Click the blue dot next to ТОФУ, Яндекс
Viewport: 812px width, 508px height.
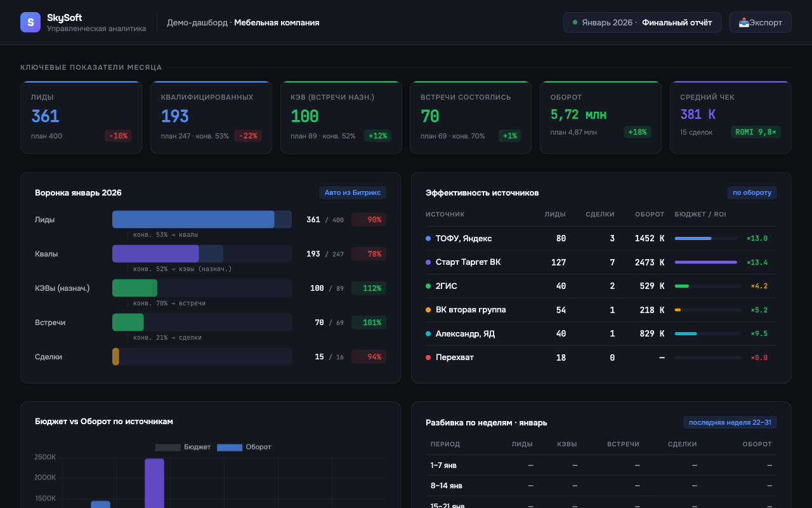tap(428, 239)
